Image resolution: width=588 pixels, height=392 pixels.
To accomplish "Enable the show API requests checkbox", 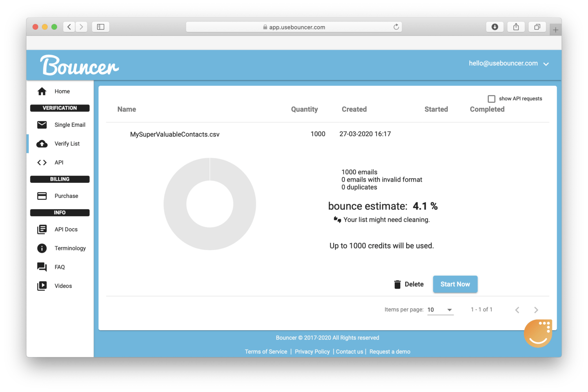I will coord(492,99).
